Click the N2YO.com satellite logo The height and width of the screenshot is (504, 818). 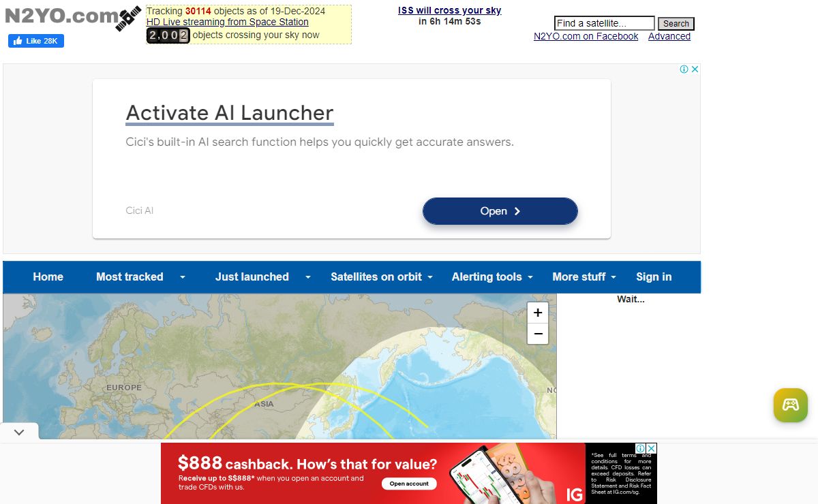[72, 17]
